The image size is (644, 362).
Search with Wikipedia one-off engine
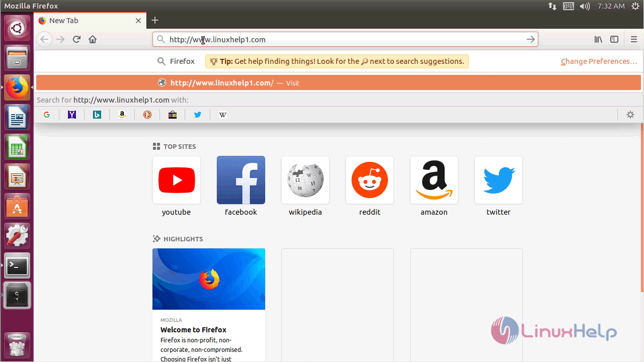tap(223, 115)
